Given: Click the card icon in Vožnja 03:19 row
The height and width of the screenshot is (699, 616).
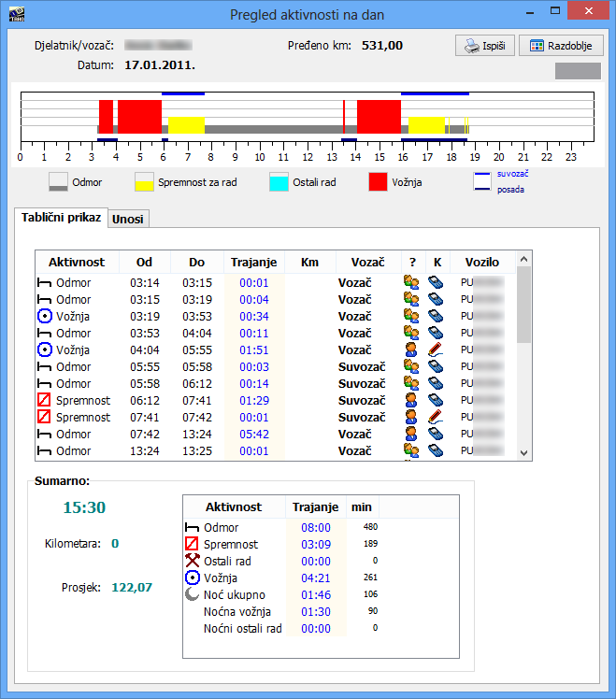Looking at the screenshot, I should [x=436, y=316].
